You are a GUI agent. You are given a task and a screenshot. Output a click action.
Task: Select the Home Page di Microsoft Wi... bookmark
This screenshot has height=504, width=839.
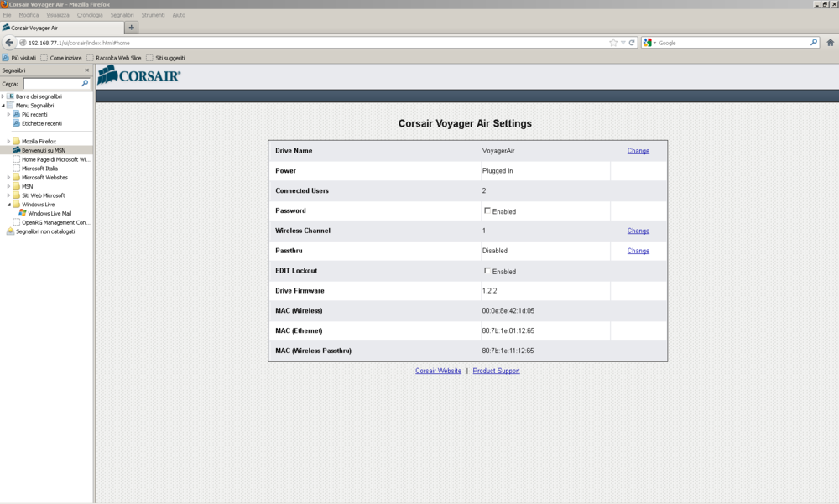(52, 159)
